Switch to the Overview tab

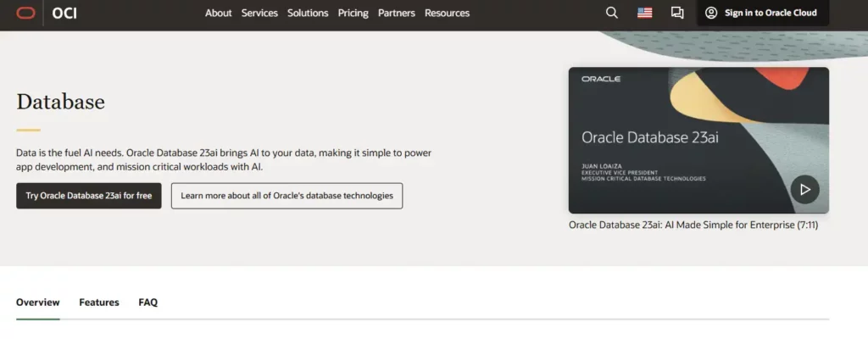pos(37,303)
